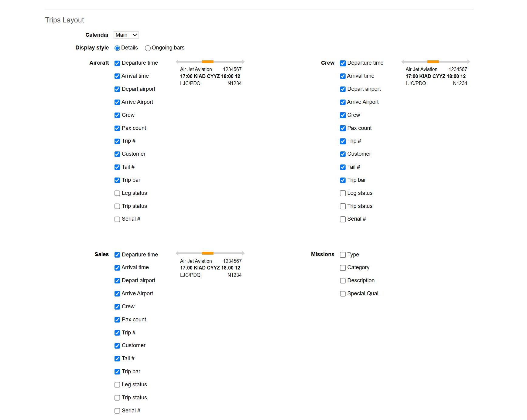Enable Leg status for Aircraft

point(117,193)
